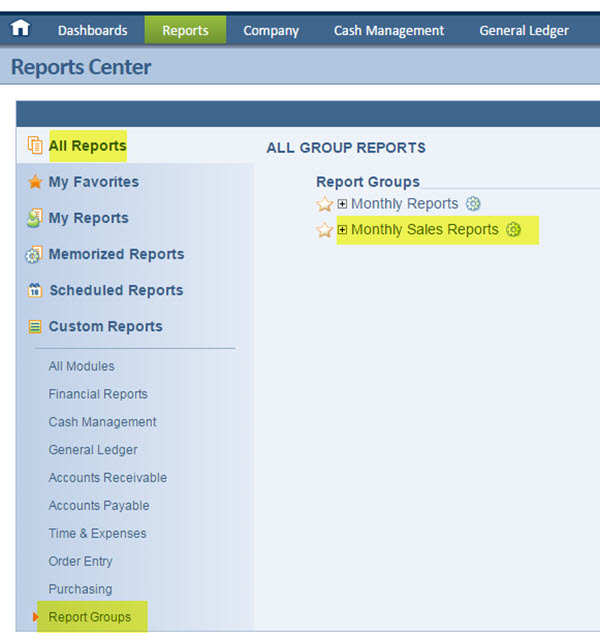This screenshot has width=600, height=639.
Task: Click the Memorized Reports icon
Action: pos(35,254)
